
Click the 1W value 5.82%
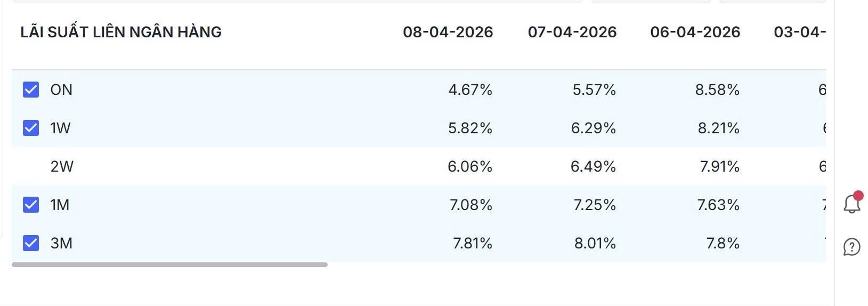pos(470,128)
